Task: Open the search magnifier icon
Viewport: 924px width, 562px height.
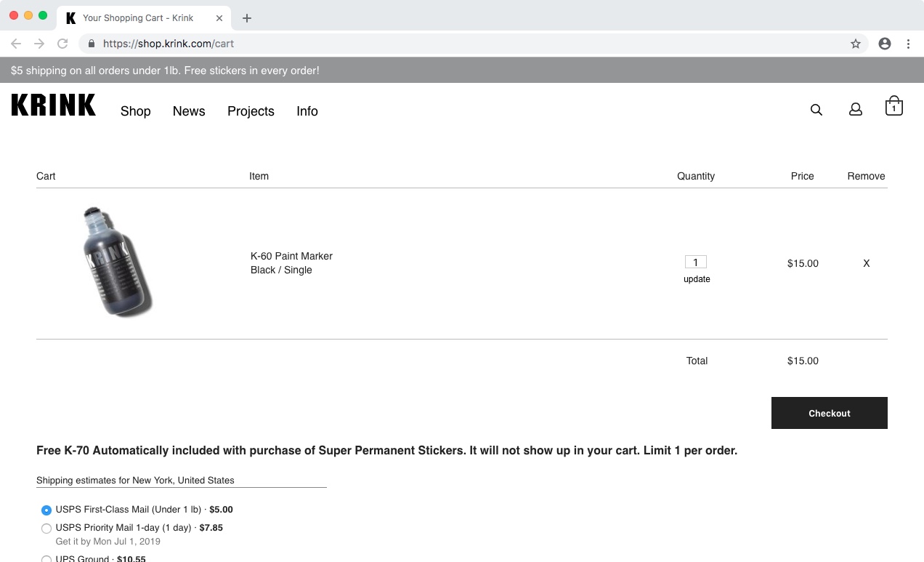Action: [816, 110]
